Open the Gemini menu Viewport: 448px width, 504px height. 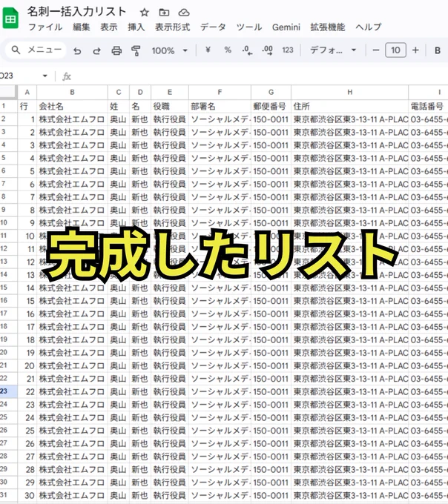click(286, 27)
